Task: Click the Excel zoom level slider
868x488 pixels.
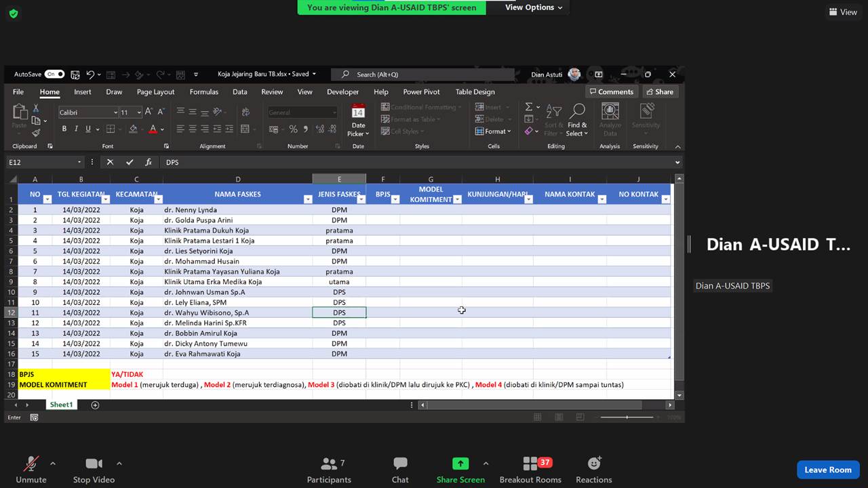Action: [627, 418]
